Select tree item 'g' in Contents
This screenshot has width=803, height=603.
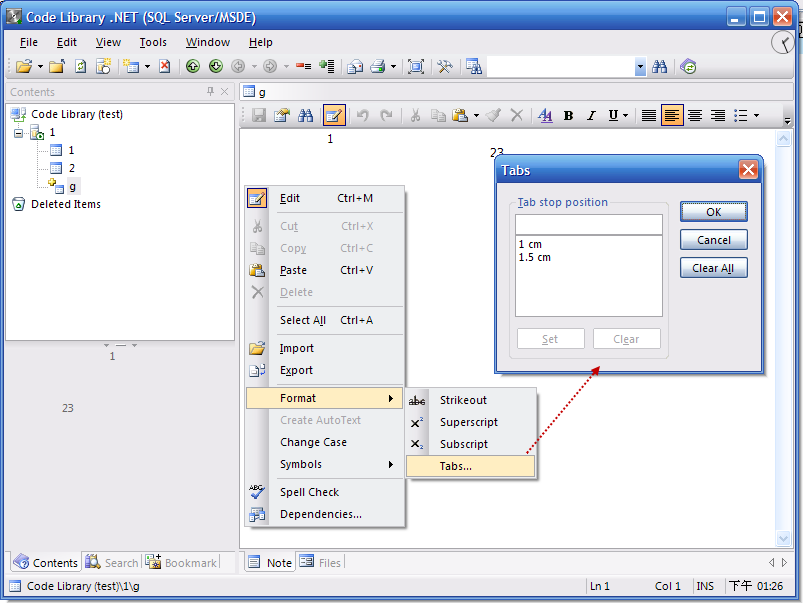(x=73, y=187)
